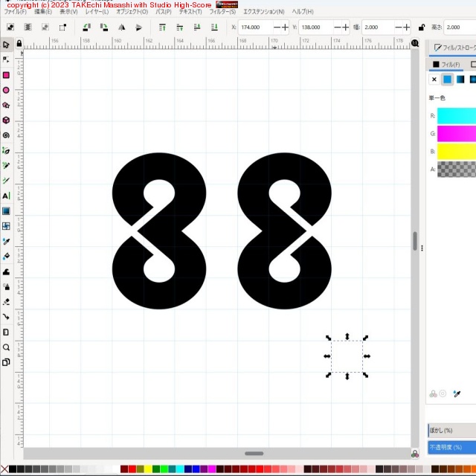
Task: Switch to the フィル(F) tab
Action: tap(447, 65)
